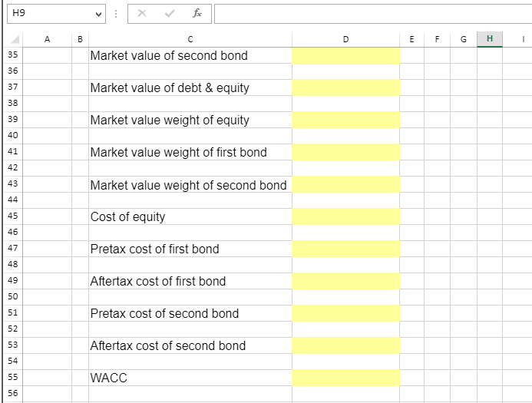Click the Enter checkmark formula icon
The image size is (532, 403).
point(170,14)
